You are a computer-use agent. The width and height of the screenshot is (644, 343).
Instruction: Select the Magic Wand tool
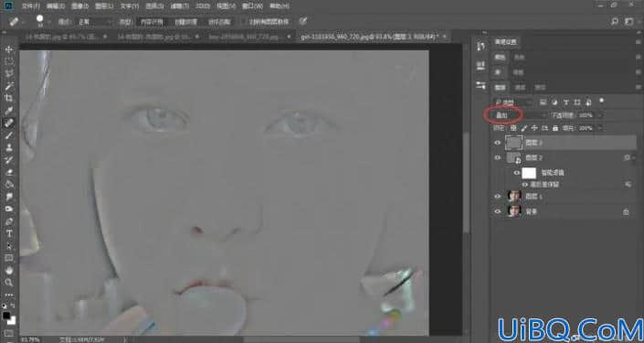click(x=9, y=86)
